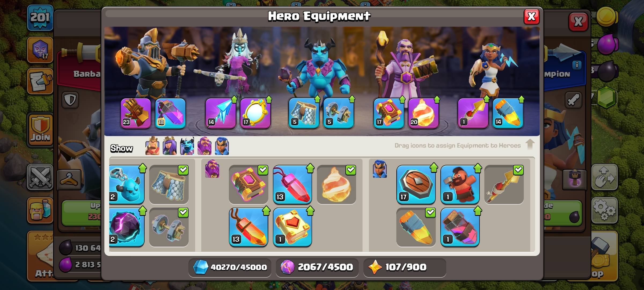The width and height of the screenshot is (644, 290).
Task: Close the Hero Equipment window
Action: (x=532, y=17)
